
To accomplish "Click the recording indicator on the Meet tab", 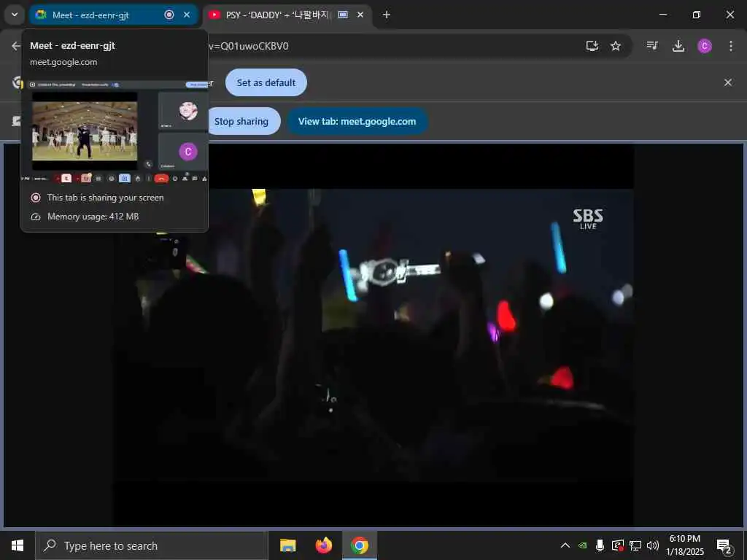I will point(169,15).
